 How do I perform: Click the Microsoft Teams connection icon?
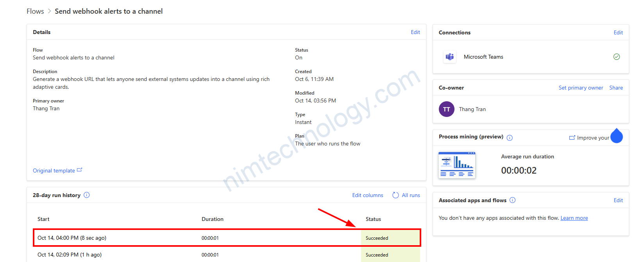click(450, 57)
